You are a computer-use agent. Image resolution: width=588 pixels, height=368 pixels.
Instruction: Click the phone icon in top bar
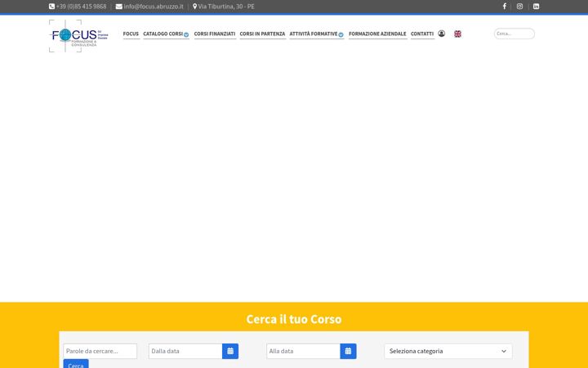(51, 7)
